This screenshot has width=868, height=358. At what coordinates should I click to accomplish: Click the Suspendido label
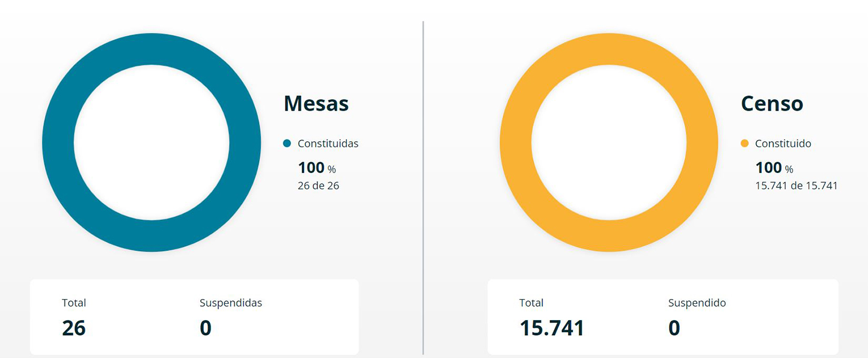pos(697,303)
